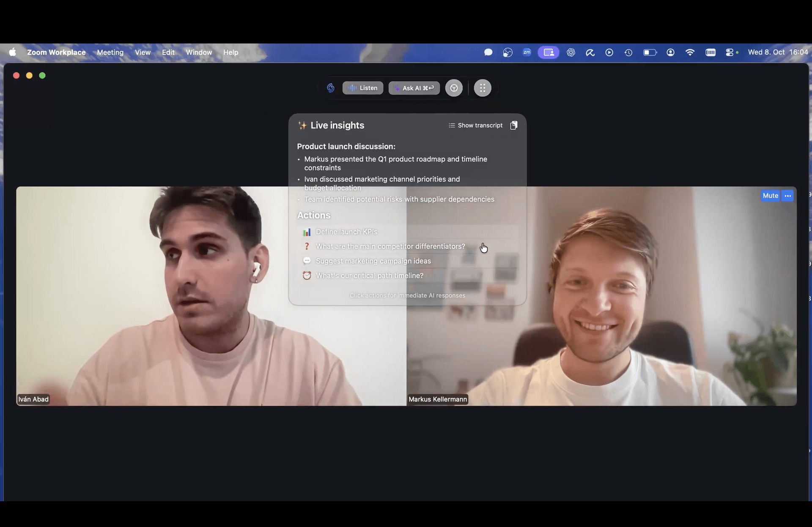The height and width of the screenshot is (527, 812).
Task: Open macOS Control Center icon
Action: click(730, 52)
